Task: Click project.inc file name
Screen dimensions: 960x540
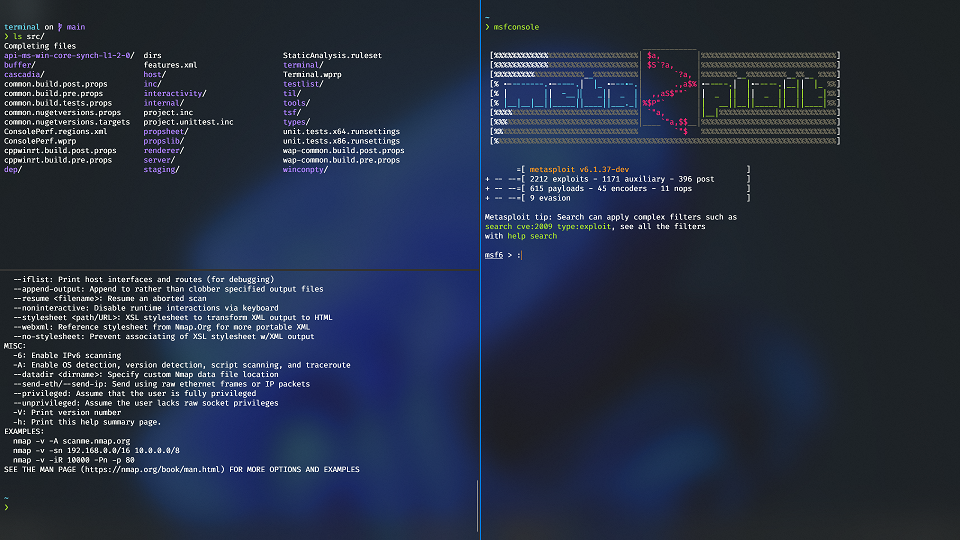Action: point(168,113)
